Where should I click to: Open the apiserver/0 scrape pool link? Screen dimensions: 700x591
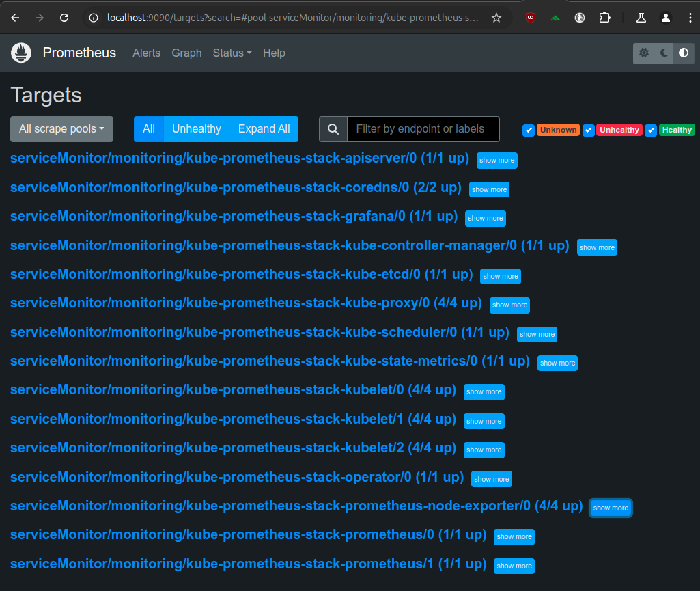pyautogui.click(x=239, y=158)
